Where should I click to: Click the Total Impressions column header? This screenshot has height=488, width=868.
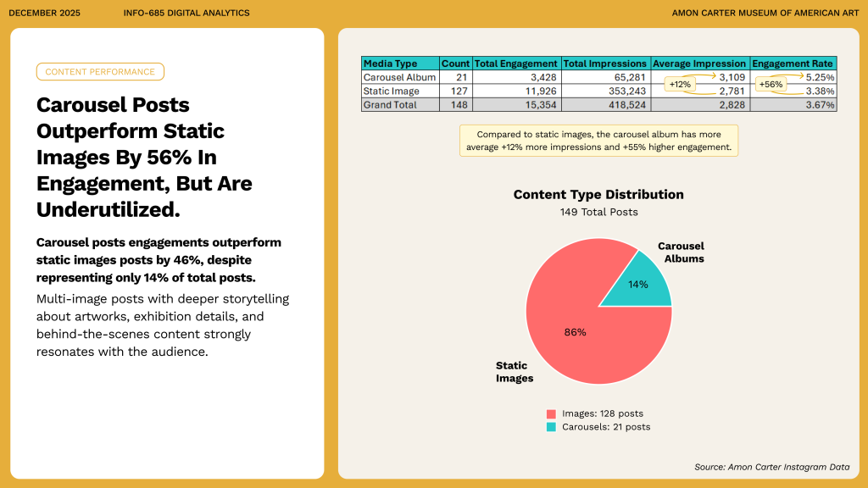(605, 64)
